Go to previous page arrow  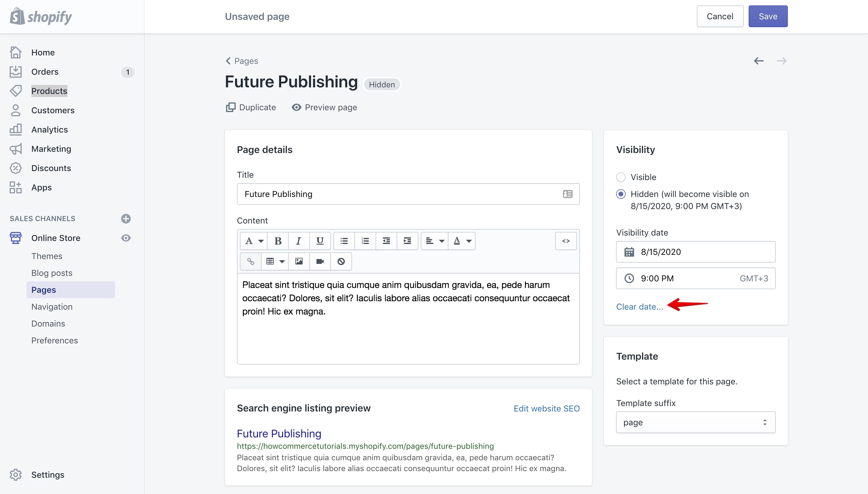pos(759,61)
